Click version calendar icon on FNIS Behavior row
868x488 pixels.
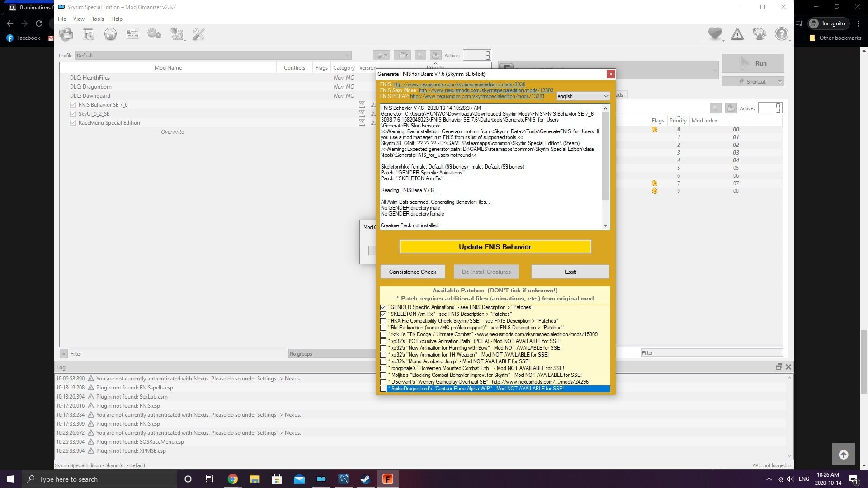click(x=362, y=104)
